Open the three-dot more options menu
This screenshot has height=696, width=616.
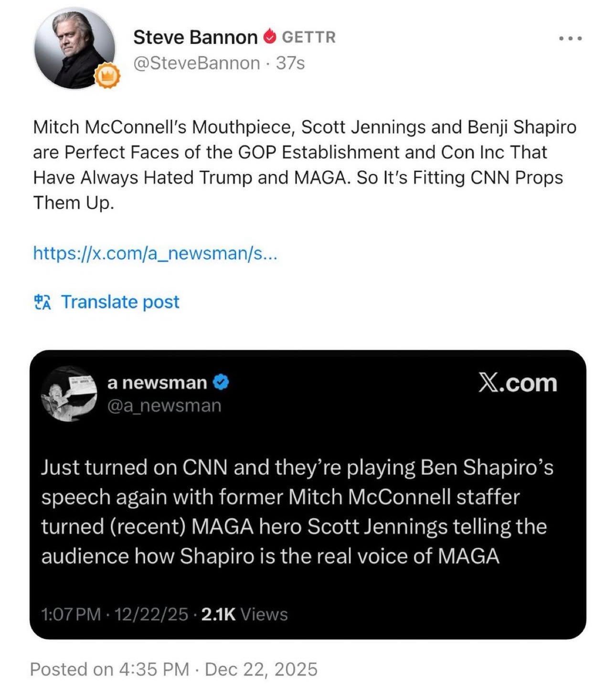(570, 38)
